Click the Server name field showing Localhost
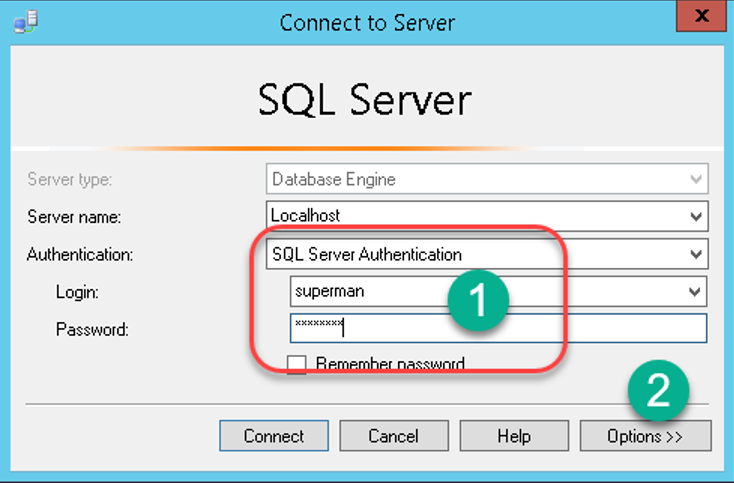 [470, 215]
